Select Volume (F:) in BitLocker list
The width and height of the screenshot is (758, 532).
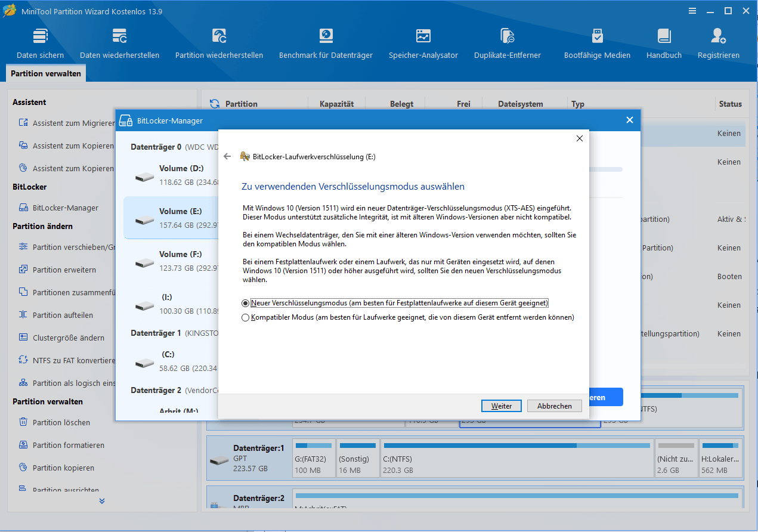[x=172, y=259]
